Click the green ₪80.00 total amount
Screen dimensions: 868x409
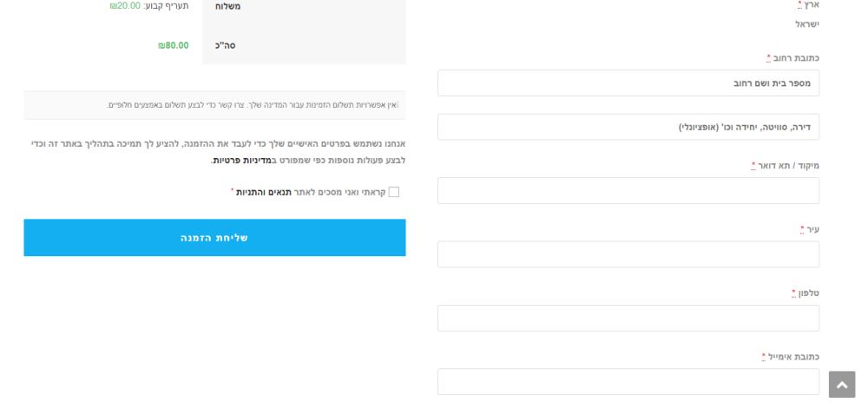174,45
